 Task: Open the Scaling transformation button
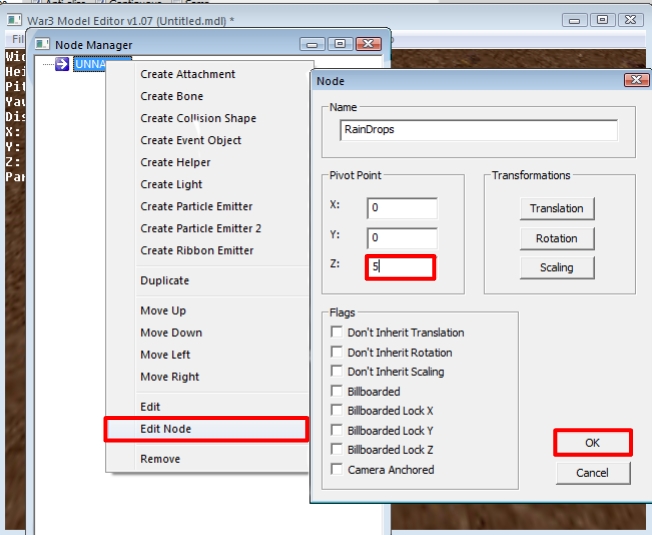point(557,267)
